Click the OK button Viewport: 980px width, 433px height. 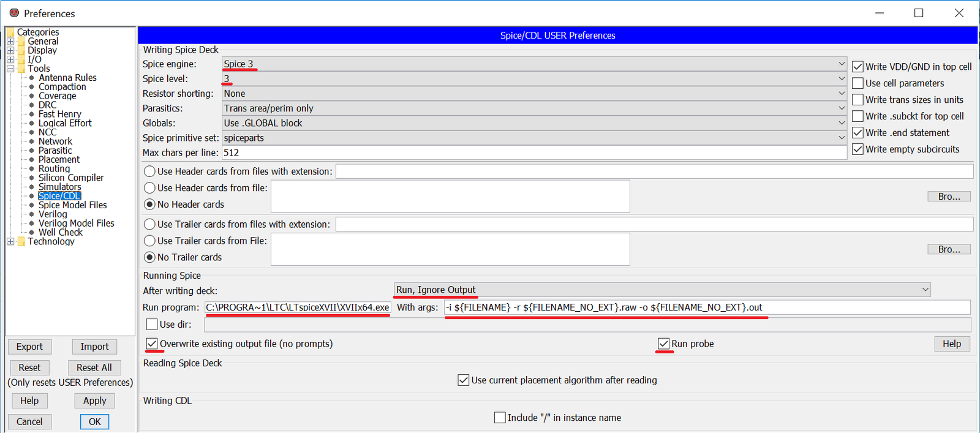(95, 421)
